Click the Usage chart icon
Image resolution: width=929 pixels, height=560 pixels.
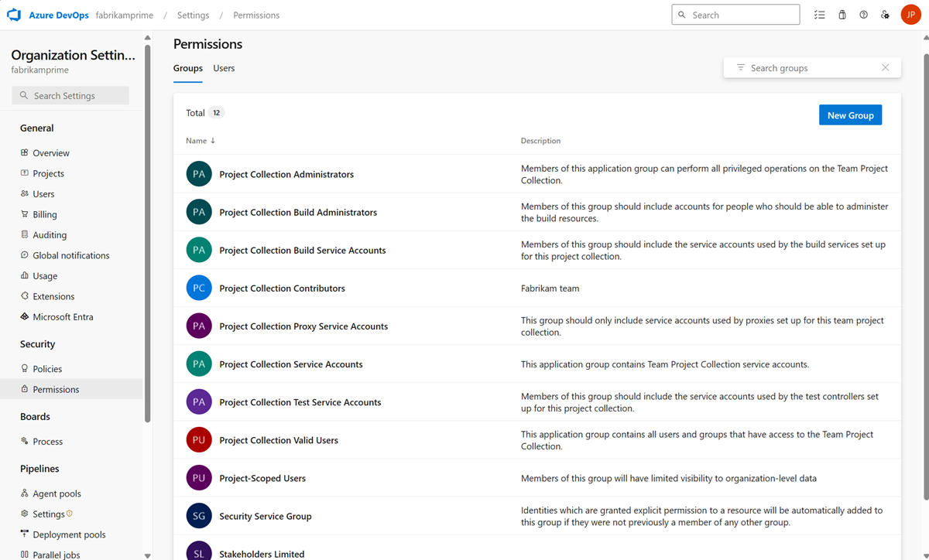pos(26,275)
